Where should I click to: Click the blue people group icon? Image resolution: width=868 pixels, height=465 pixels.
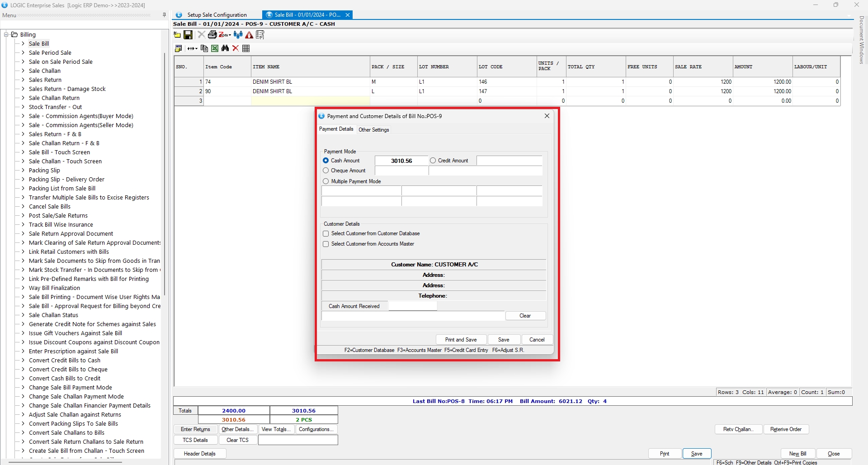click(238, 35)
